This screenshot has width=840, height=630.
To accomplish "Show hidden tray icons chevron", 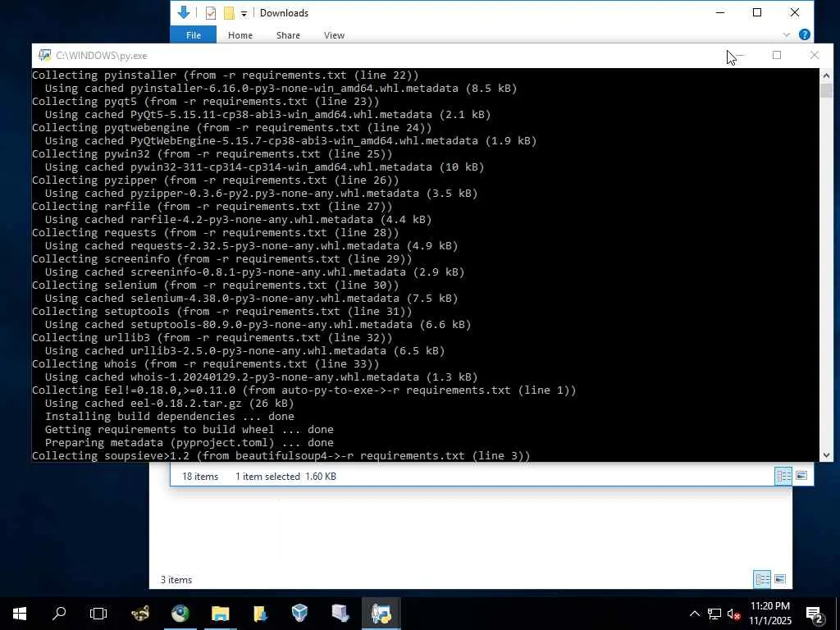I will coord(694,614).
